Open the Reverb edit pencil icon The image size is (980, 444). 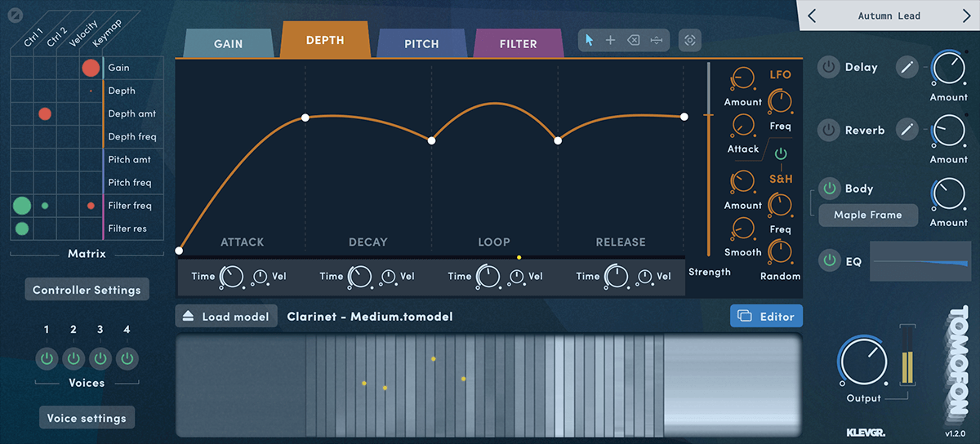click(907, 129)
